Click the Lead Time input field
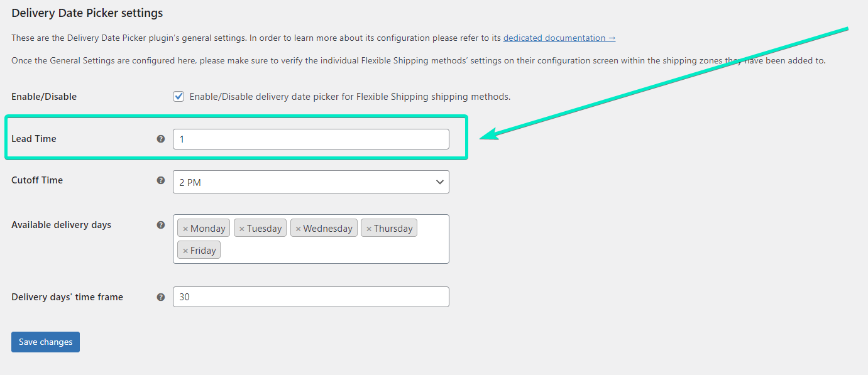This screenshot has height=375, width=868. 310,139
